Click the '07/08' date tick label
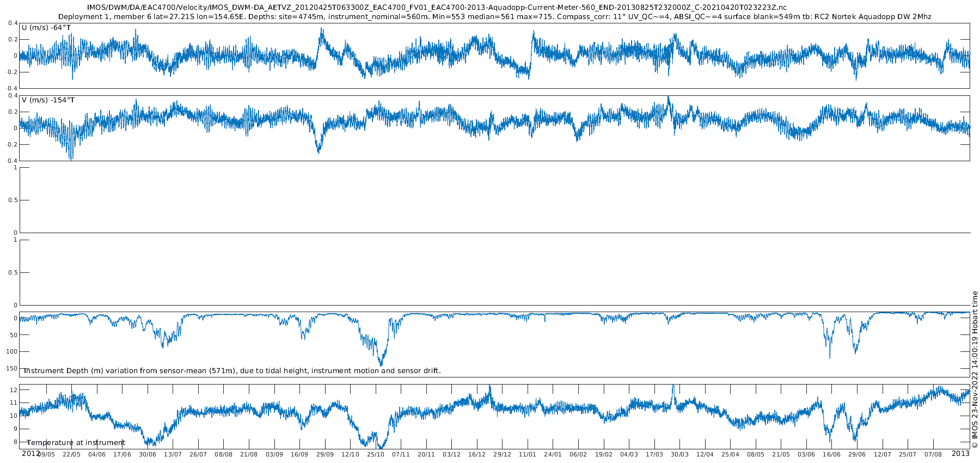 (x=933, y=454)
